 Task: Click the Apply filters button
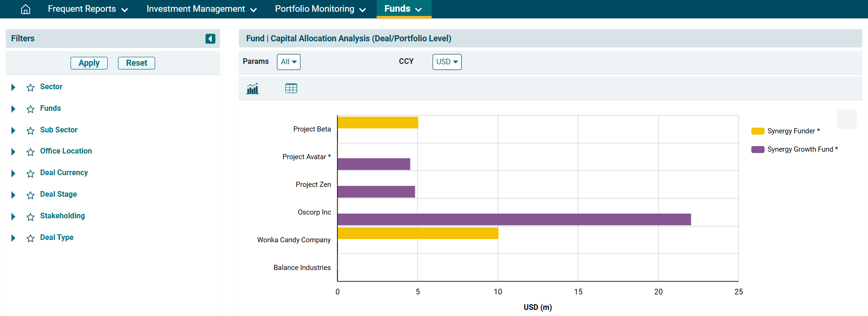(89, 63)
